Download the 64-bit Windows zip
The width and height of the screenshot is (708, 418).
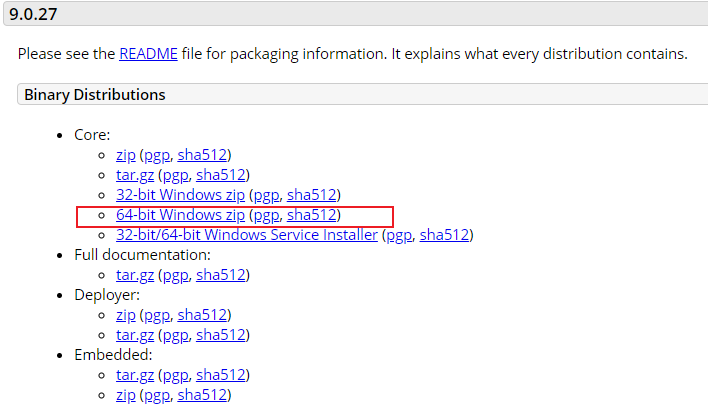tap(180, 215)
